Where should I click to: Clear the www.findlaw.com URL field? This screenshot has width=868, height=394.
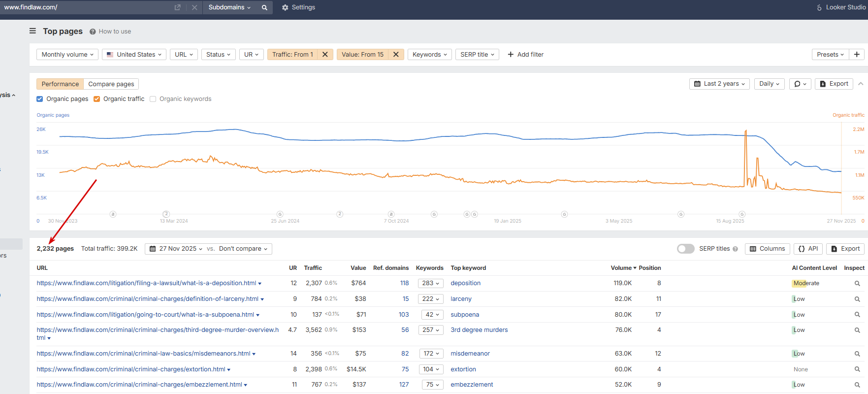[194, 7]
